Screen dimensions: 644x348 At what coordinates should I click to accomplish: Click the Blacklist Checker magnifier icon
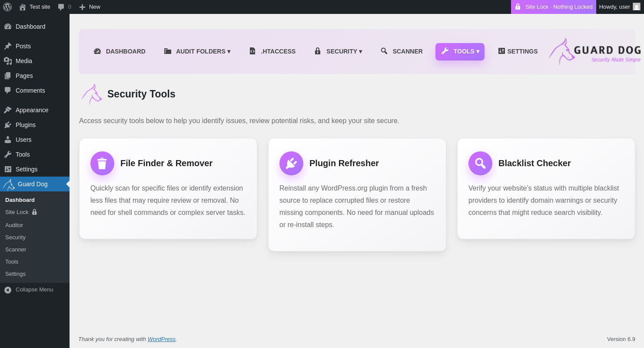pos(480,164)
